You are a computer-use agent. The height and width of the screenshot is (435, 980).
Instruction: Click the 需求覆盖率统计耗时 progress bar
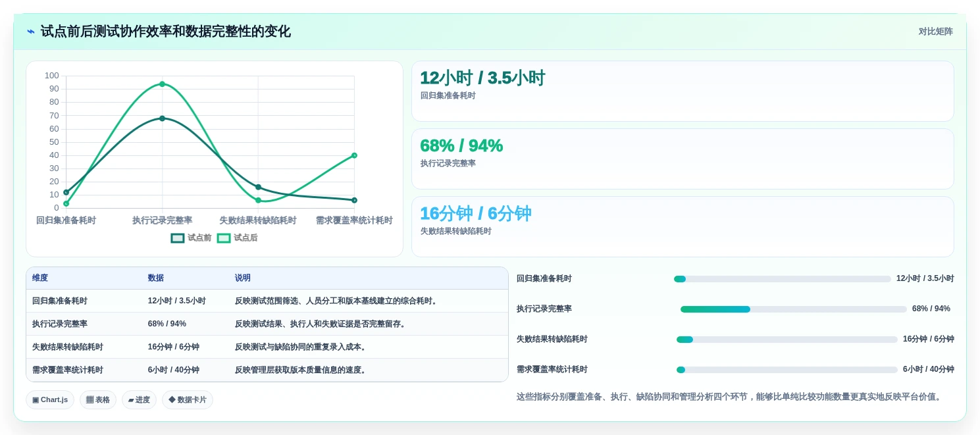(x=787, y=370)
